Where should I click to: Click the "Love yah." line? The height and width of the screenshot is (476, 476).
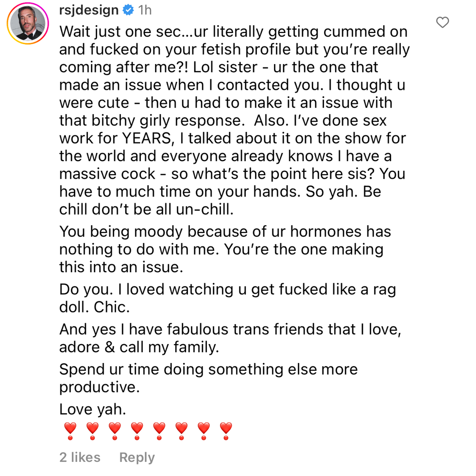tap(92, 409)
